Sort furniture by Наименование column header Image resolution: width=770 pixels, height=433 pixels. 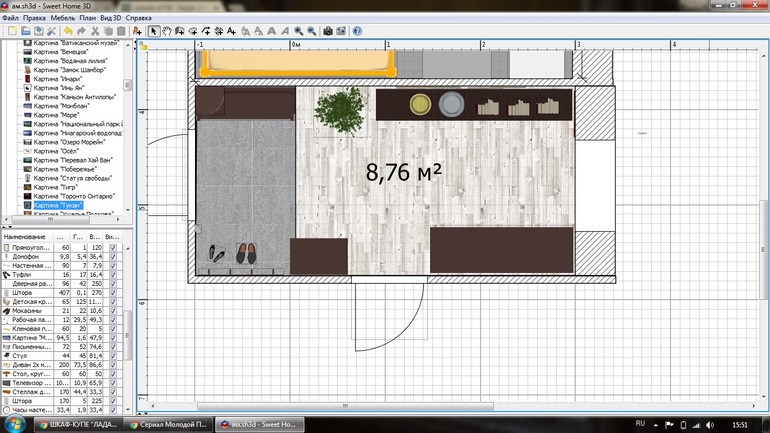(x=25, y=236)
